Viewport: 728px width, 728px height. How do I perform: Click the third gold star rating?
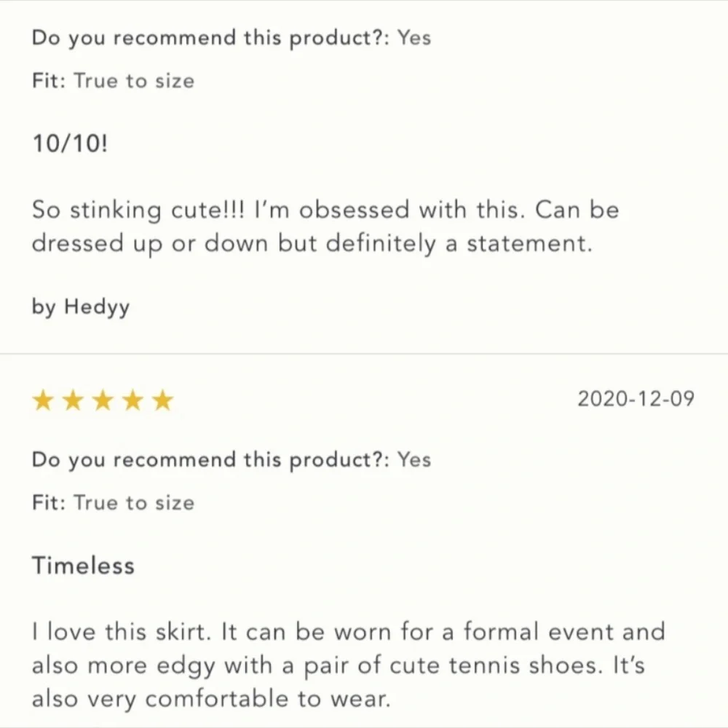(103, 400)
